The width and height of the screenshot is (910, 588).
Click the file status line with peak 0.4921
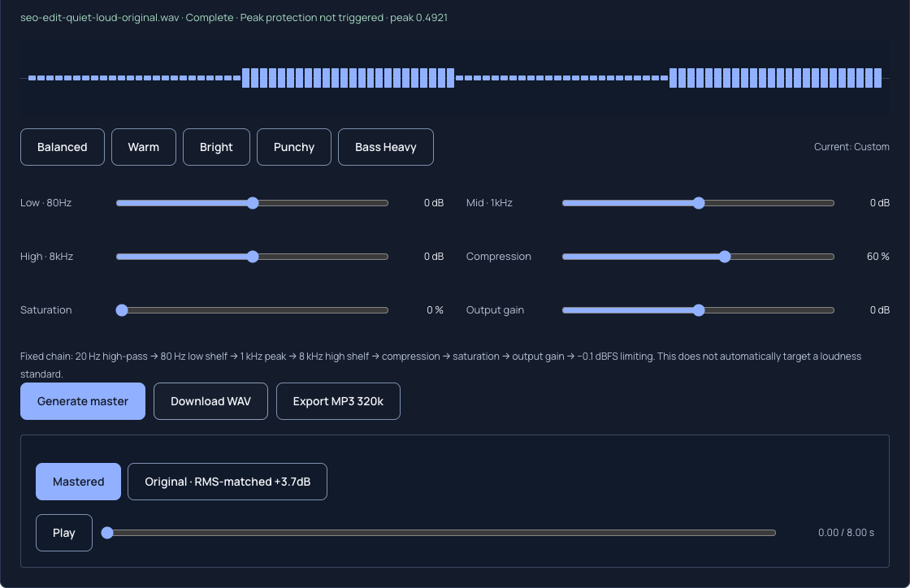coord(234,17)
